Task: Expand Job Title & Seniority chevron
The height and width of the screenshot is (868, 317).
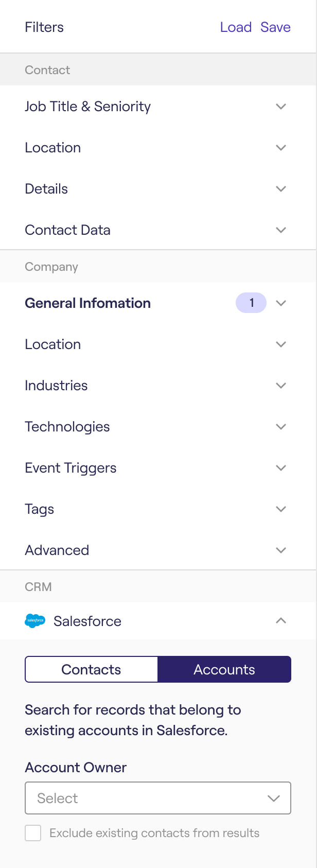Action: click(x=281, y=107)
